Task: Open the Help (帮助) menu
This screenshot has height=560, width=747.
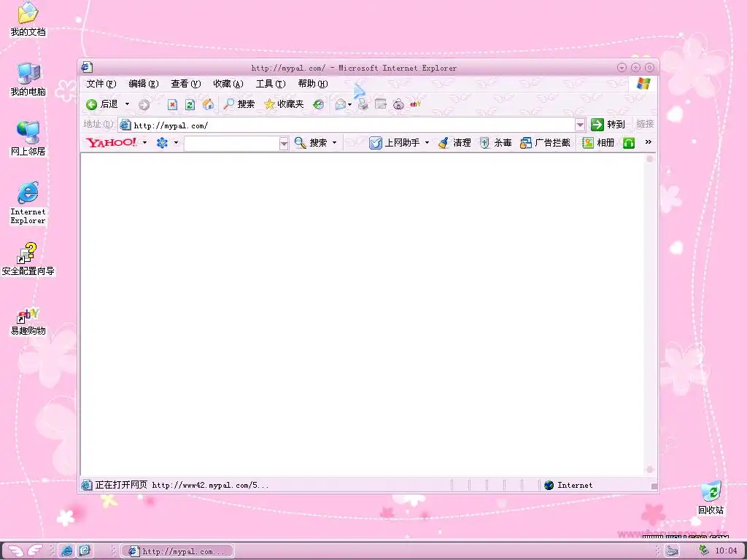Action: pos(313,84)
